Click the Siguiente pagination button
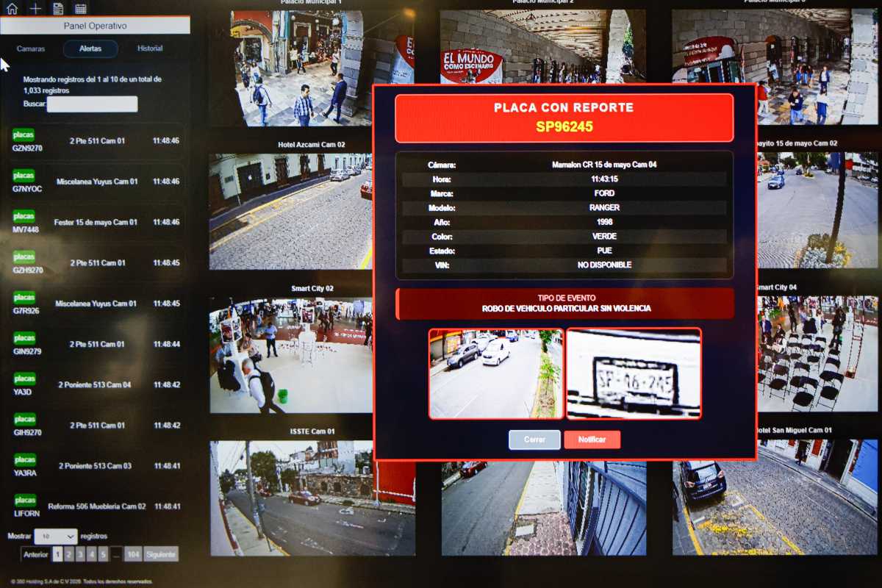 tap(160, 554)
